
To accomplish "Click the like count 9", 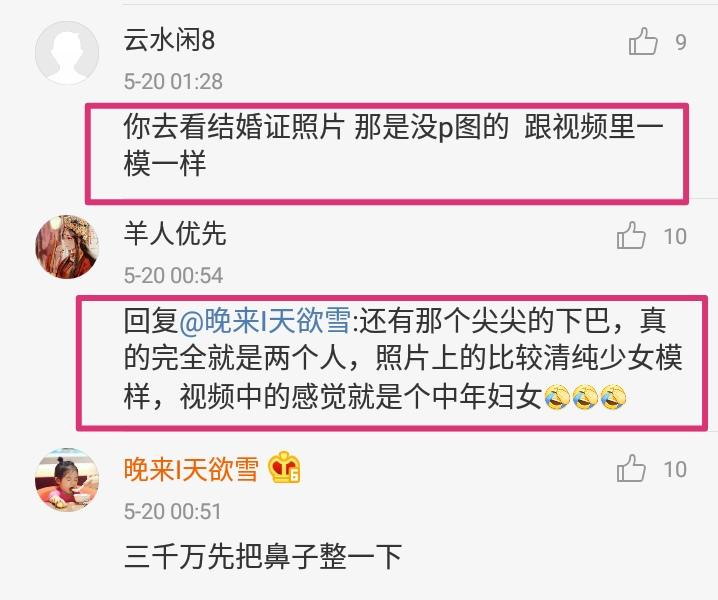I will pyautogui.click(x=681, y=43).
